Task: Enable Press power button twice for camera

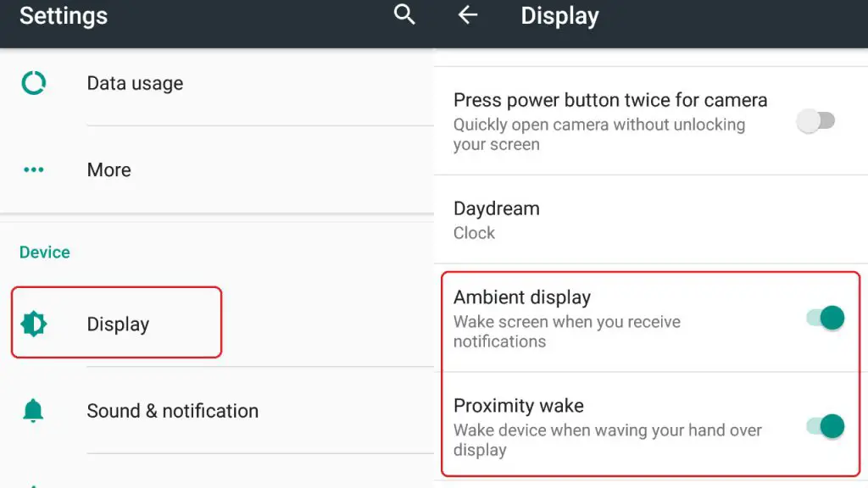Action: (816, 120)
